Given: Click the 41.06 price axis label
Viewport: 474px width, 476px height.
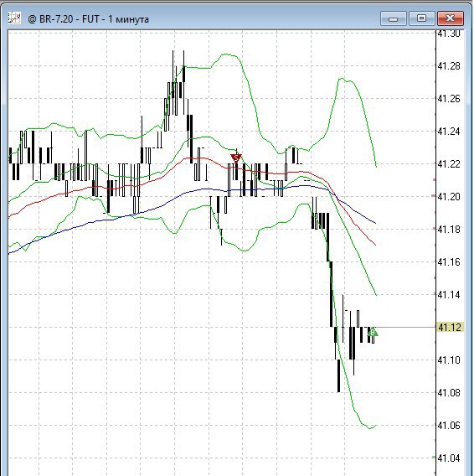Looking at the screenshot, I should click(449, 426).
